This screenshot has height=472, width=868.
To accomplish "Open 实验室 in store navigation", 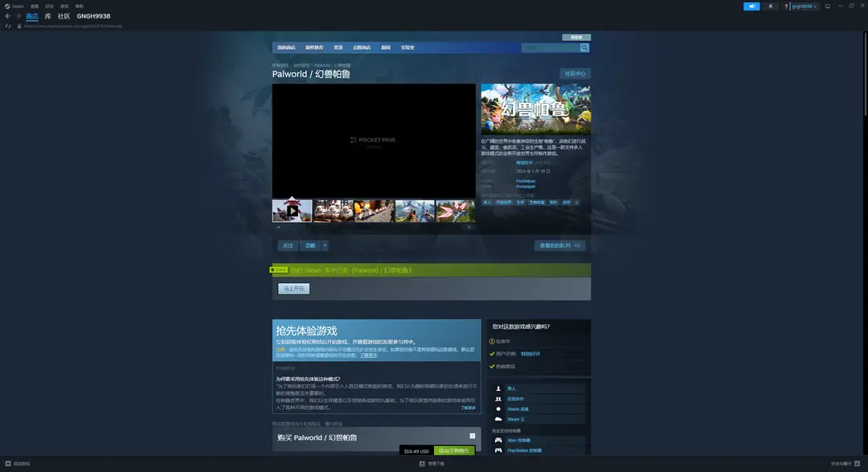I will click(407, 47).
